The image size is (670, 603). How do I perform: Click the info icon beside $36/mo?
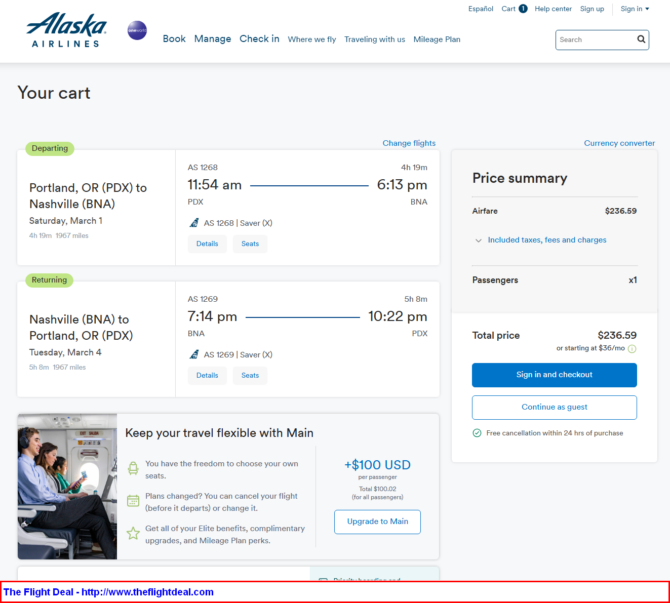pos(632,349)
